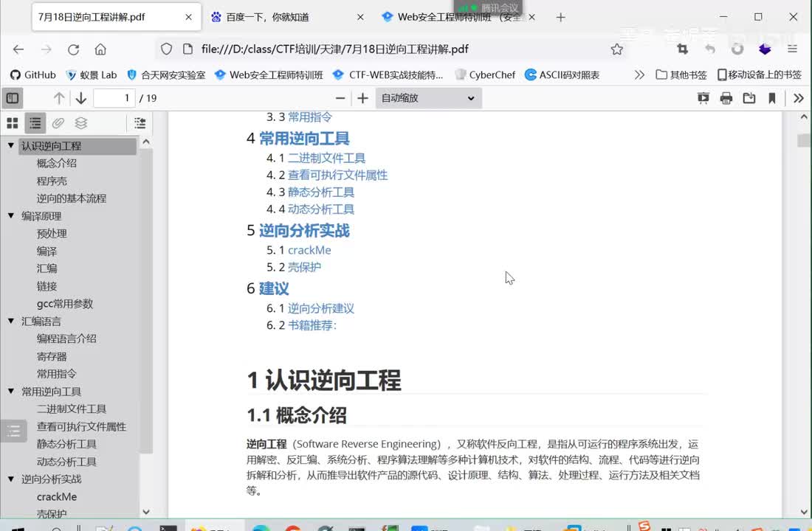The height and width of the screenshot is (531, 812).
Task: Close the 百度一下 tab
Action: tap(360, 17)
